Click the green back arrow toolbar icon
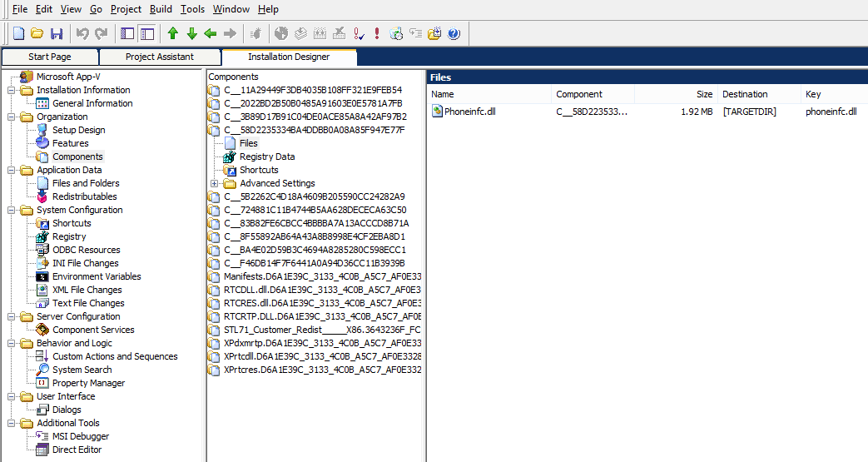Image resolution: width=868 pixels, height=462 pixels. tap(211, 34)
